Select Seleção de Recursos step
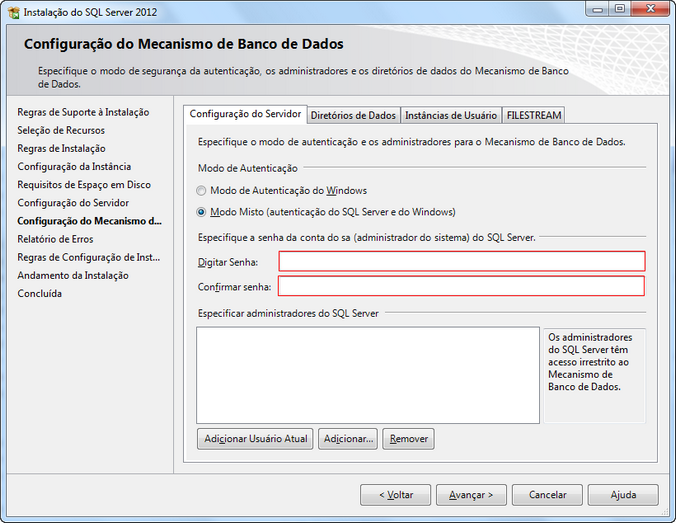Screen dimensions: 676x523 (61, 131)
